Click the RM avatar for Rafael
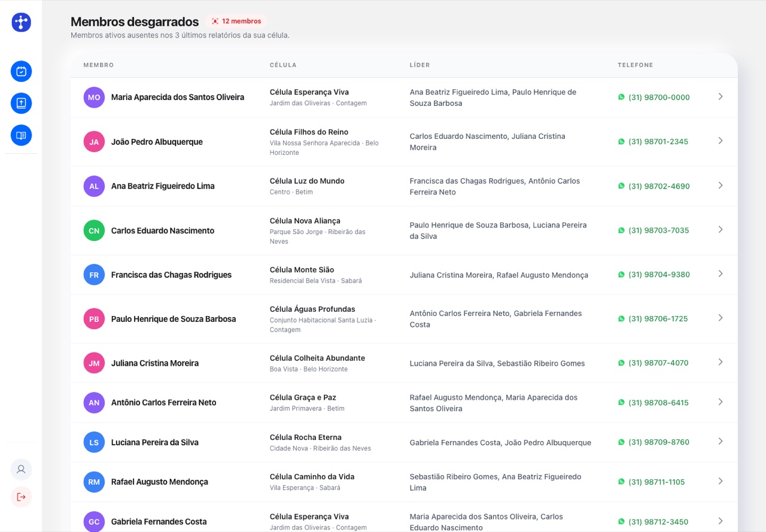 click(94, 482)
